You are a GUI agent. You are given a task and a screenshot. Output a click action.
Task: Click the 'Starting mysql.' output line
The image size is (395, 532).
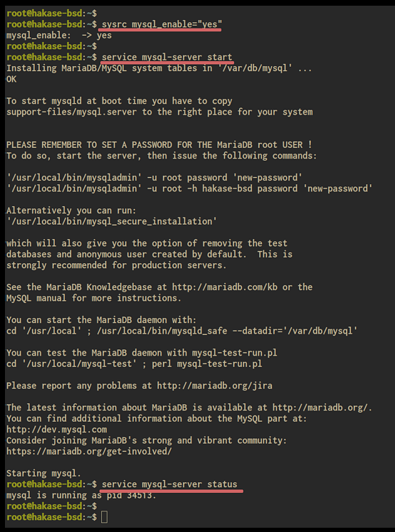(44, 473)
